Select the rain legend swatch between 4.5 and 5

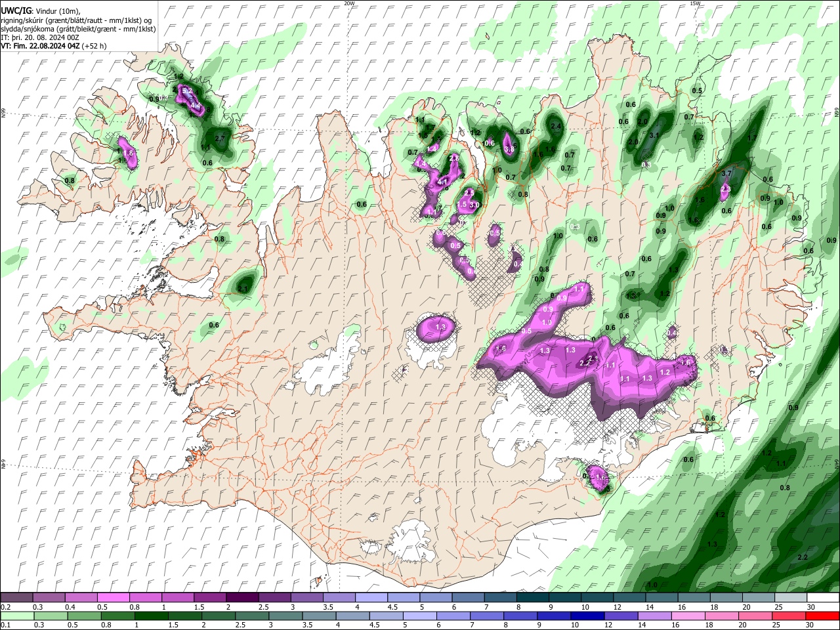386,616
